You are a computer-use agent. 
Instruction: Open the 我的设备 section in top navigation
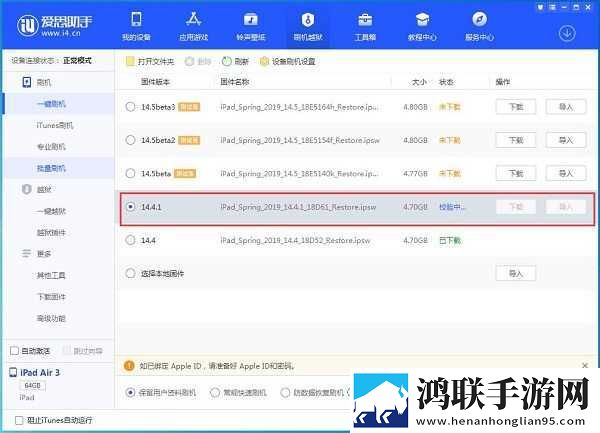tap(136, 26)
